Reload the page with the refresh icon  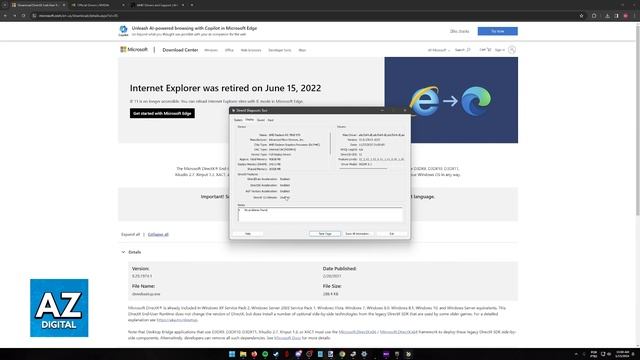click(23, 16)
